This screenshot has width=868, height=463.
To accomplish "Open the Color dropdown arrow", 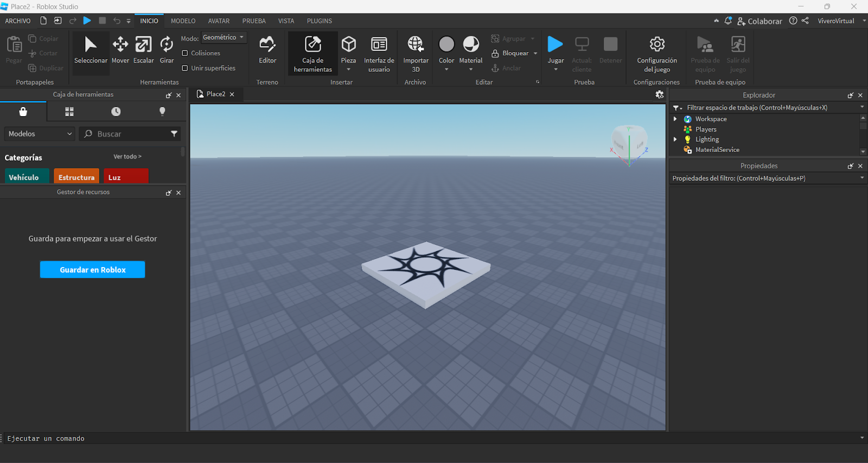I will 446,69.
